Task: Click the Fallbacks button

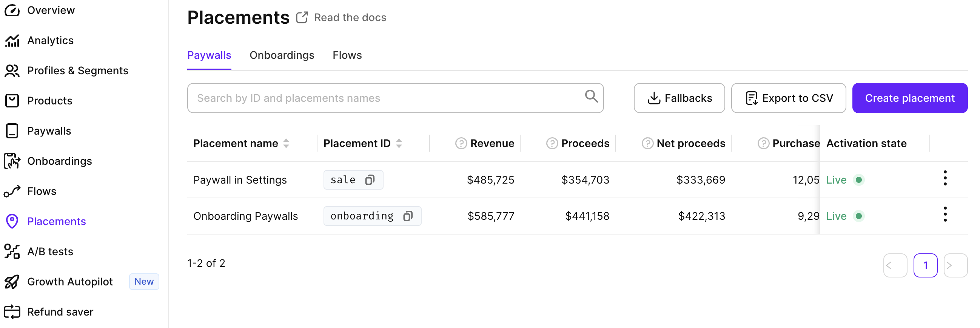Action: click(x=679, y=98)
